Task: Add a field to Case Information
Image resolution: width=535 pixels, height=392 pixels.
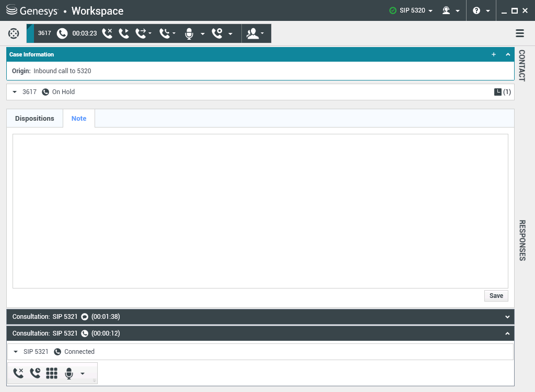Action: [494, 54]
